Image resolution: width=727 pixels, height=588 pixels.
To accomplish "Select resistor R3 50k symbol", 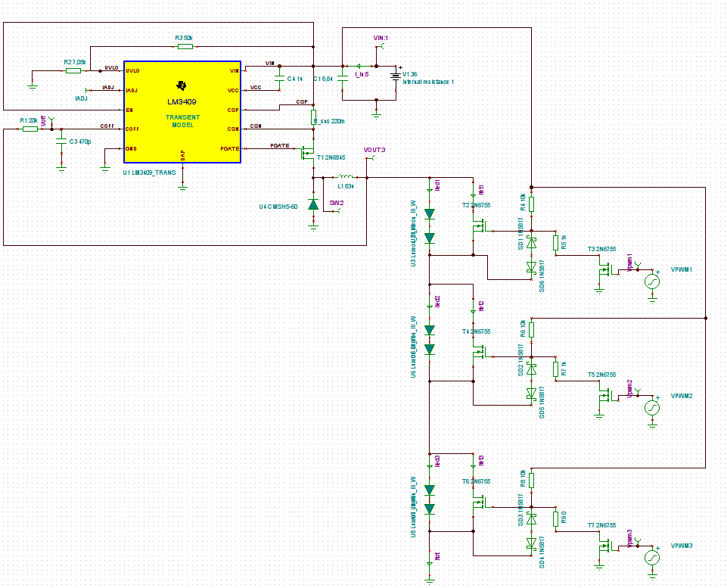I will pos(185,46).
